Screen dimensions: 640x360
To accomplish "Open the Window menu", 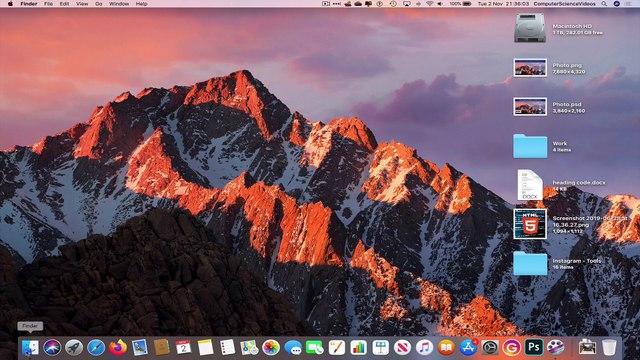I will [x=119, y=4].
